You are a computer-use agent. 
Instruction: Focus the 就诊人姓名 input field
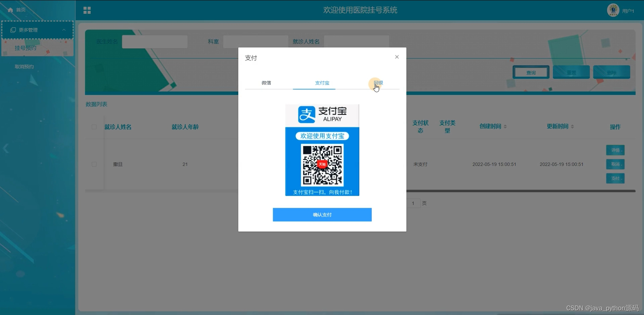coord(356,42)
